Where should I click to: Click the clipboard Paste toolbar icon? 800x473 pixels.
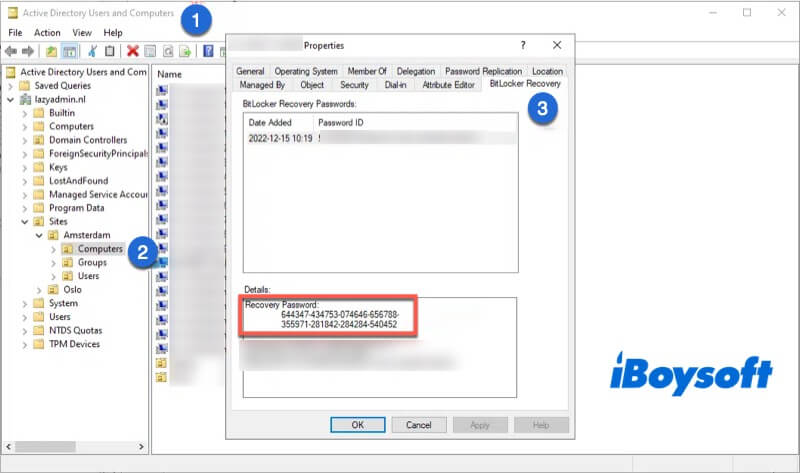[109, 51]
